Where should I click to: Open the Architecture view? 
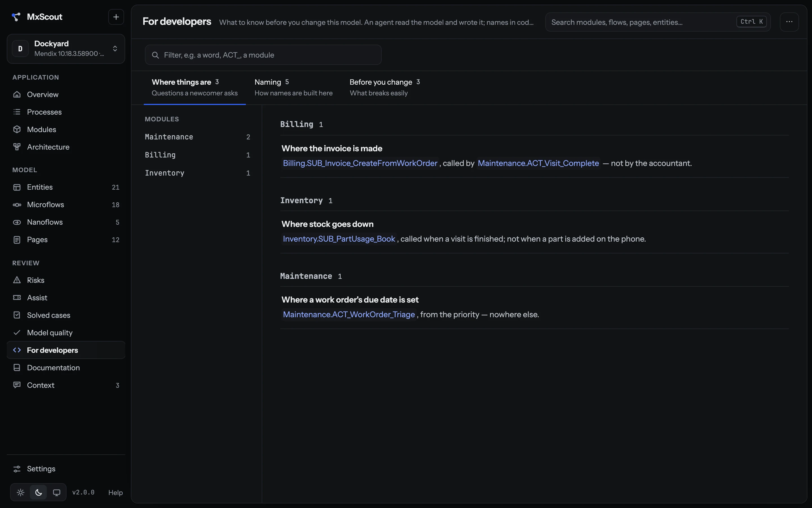pyautogui.click(x=66, y=147)
